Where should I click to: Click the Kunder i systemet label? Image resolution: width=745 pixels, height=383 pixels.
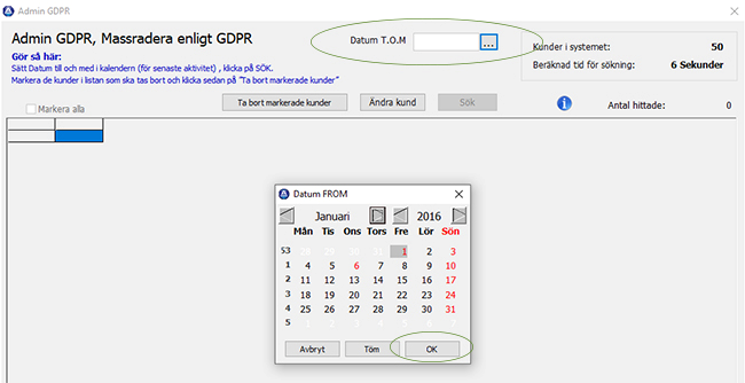click(x=572, y=47)
